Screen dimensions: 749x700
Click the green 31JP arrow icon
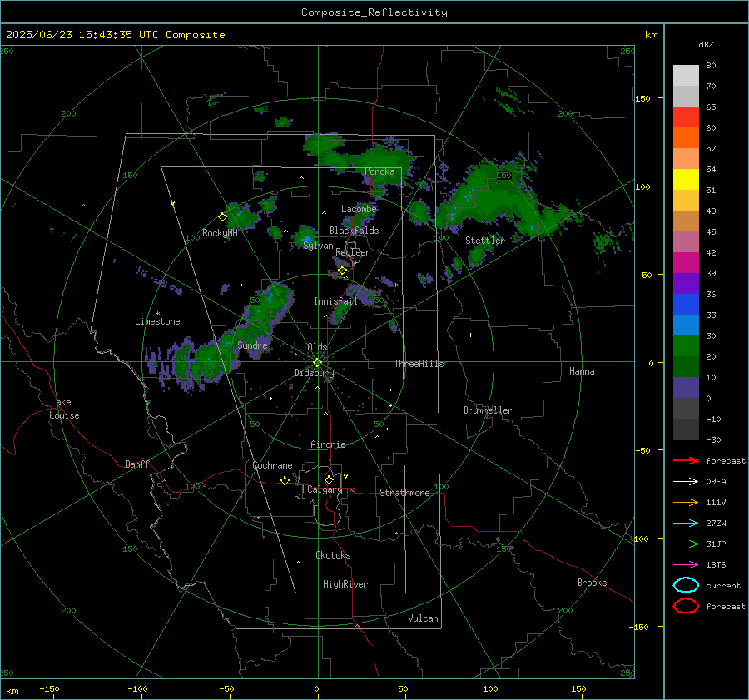686,544
